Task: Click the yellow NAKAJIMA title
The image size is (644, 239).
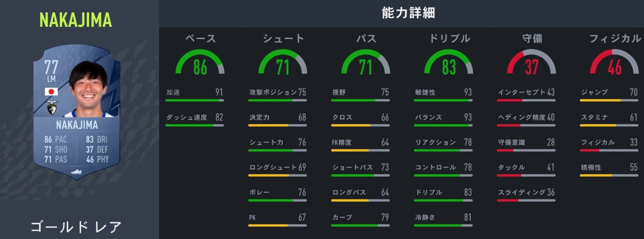Action: [75, 20]
